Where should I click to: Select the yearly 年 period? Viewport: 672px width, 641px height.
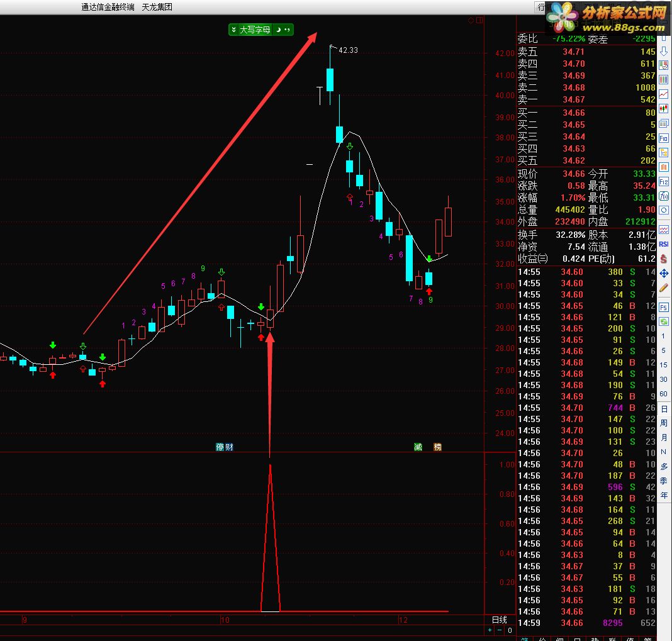point(663,495)
